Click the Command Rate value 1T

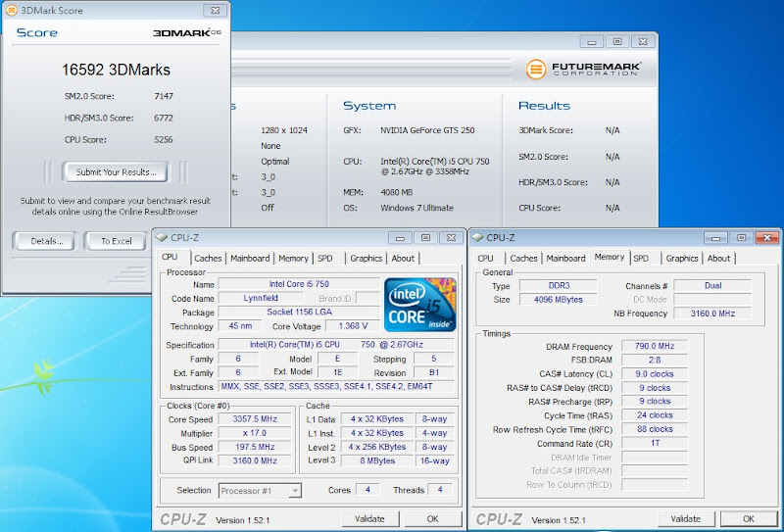655,443
